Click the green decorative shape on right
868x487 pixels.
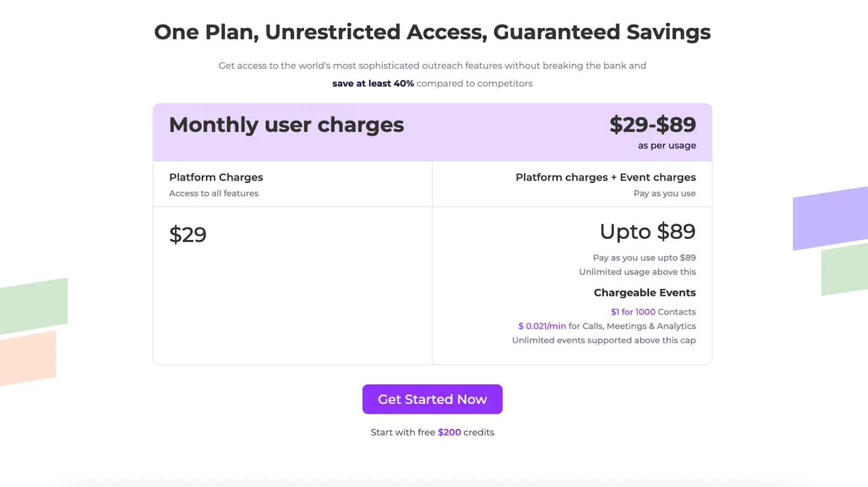(x=845, y=270)
